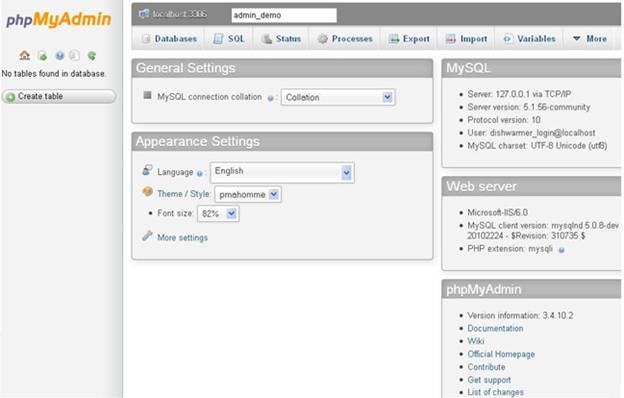Click help icon beside MySQL connection collation
The width and height of the screenshot is (624, 398).
tap(270, 98)
